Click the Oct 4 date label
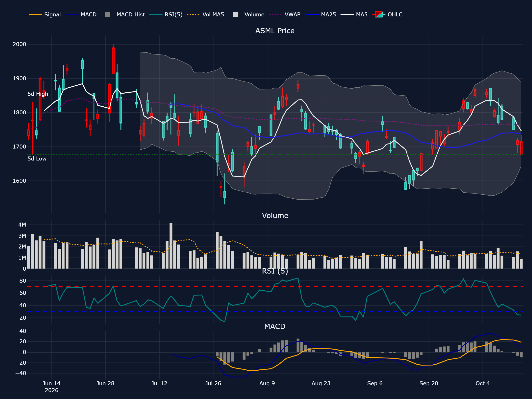 coord(482,383)
